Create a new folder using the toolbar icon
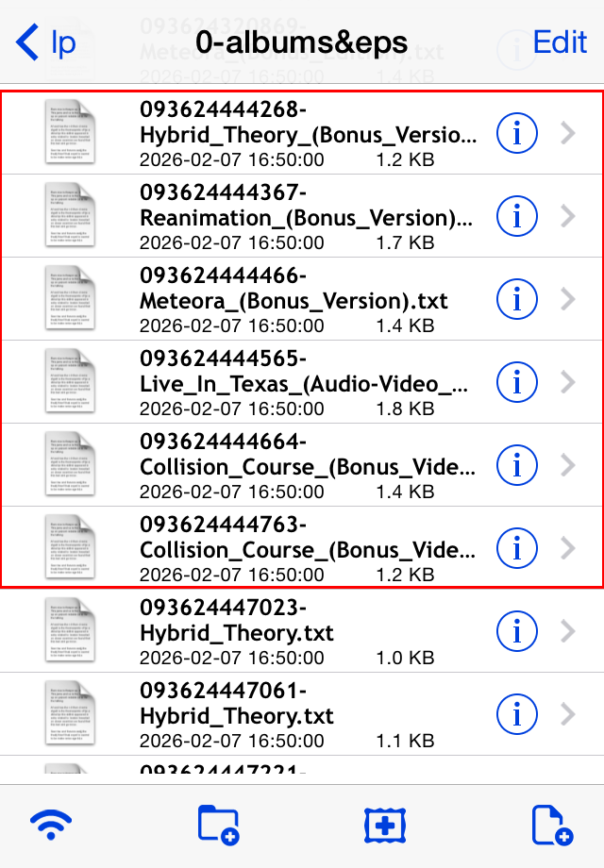The height and width of the screenshot is (868, 604). coord(218,826)
